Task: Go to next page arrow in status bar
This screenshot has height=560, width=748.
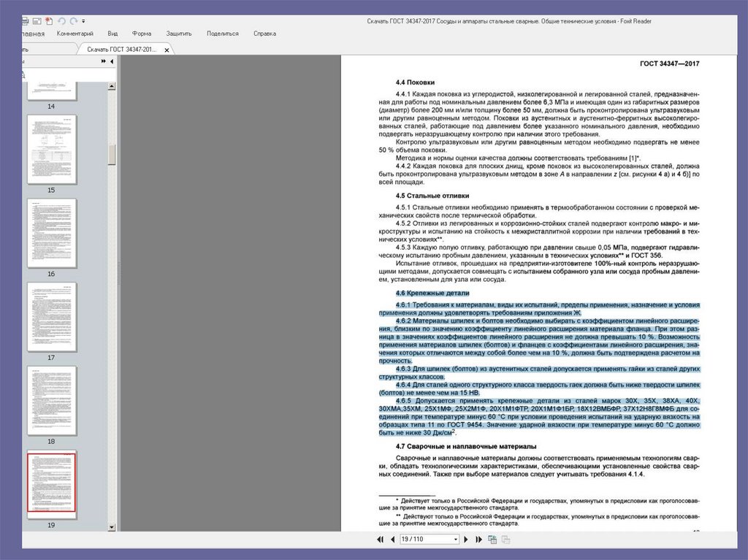Action: coord(466,540)
